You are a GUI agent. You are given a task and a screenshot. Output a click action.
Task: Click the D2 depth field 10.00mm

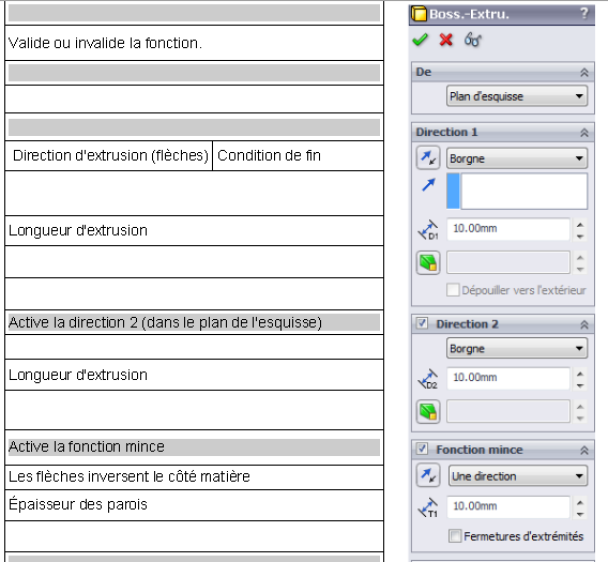(x=508, y=377)
